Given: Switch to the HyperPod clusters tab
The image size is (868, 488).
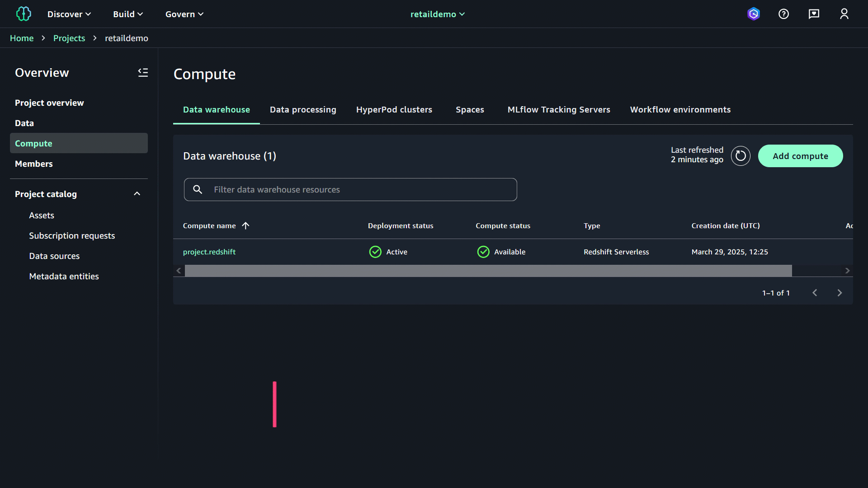Looking at the screenshot, I should coord(394,109).
